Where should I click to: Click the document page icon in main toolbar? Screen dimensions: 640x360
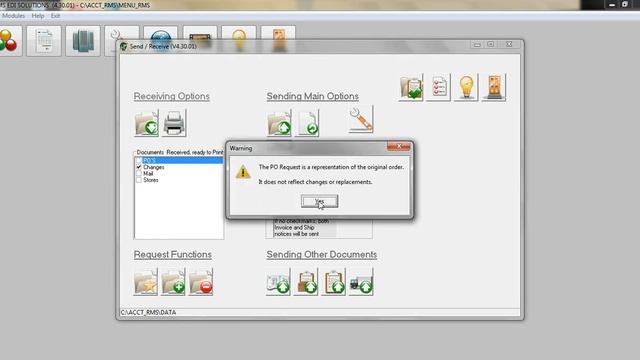point(44,41)
